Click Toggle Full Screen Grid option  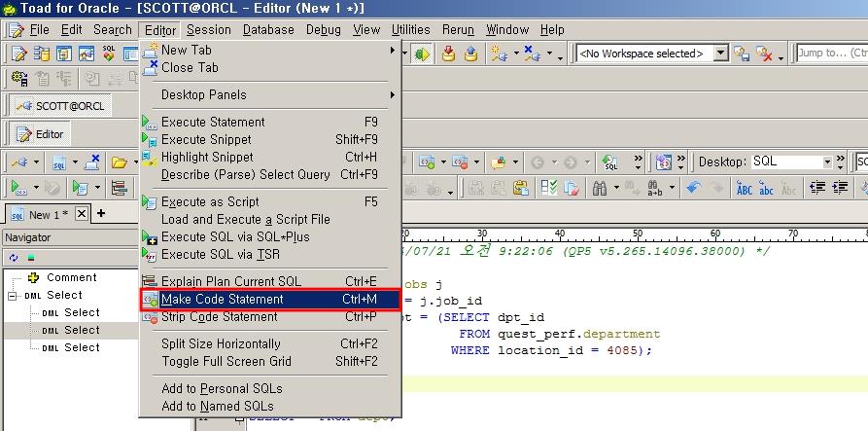point(226,361)
